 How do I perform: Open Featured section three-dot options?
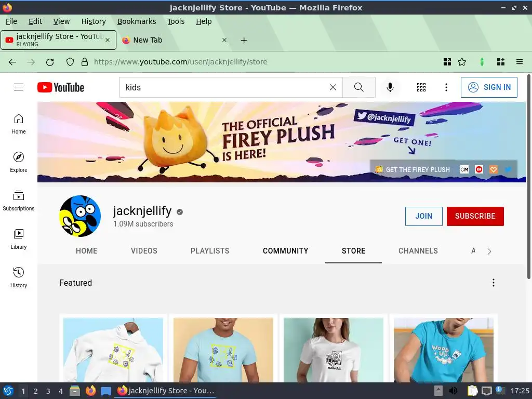point(494,283)
